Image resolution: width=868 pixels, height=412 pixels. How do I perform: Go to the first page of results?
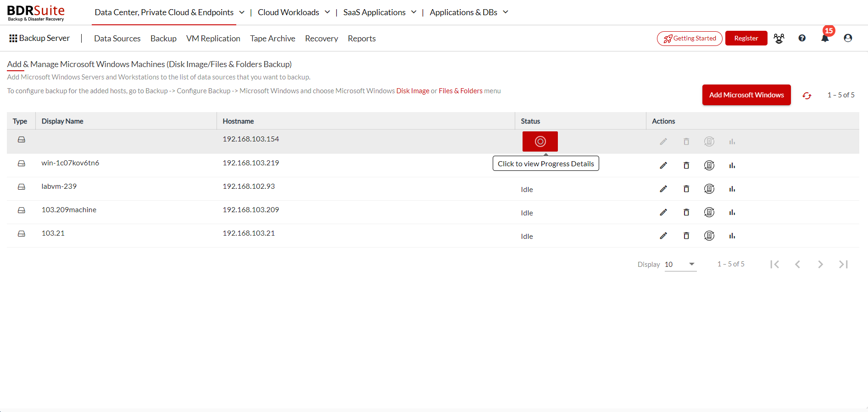click(x=775, y=264)
